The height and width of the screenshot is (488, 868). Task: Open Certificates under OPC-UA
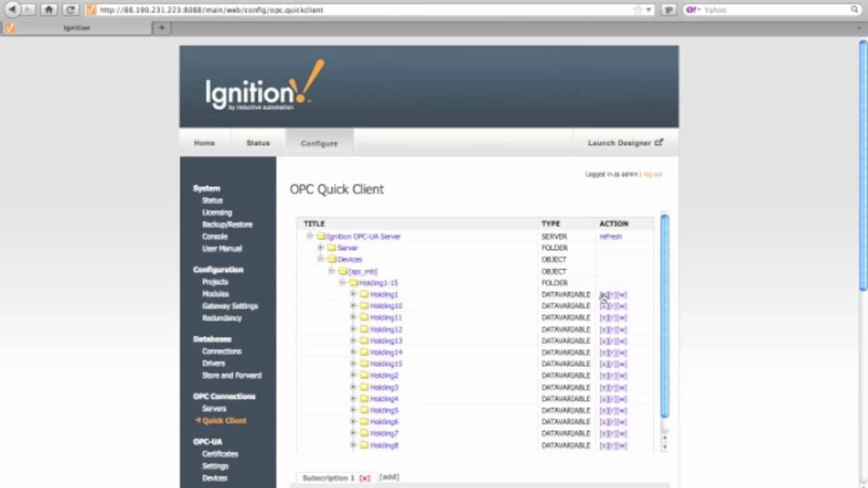(x=220, y=453)
